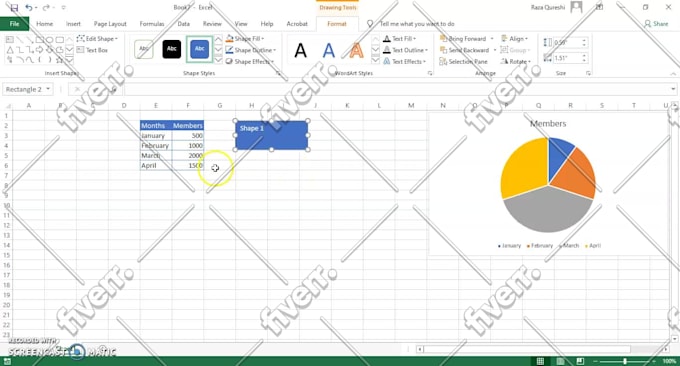Open the View tab
Viewport: 680px width, 366px height.
pyautogui.click(x=241, y=24)
